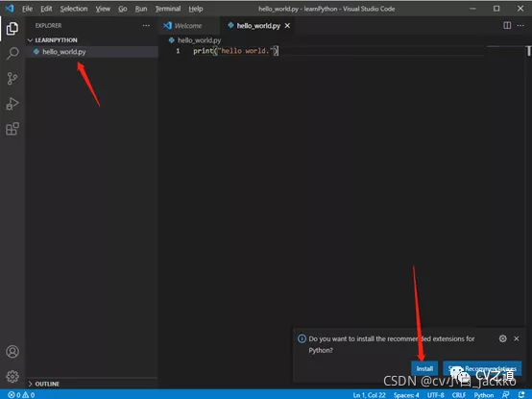Select hello_world.py in Explorer tree

click(x=92, y=52)
